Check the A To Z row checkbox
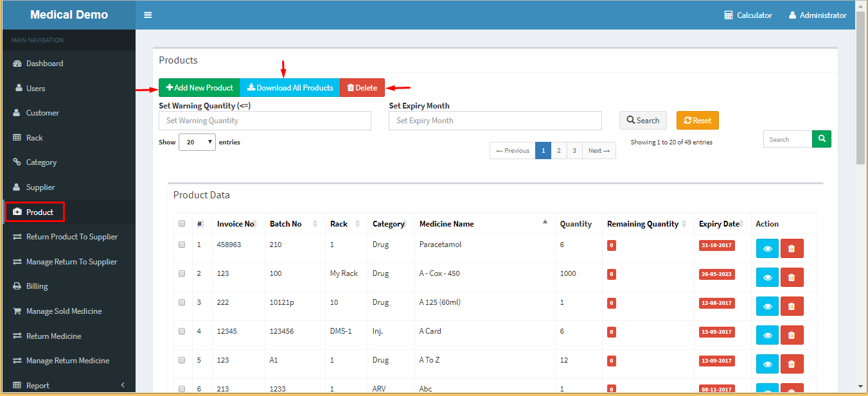868x396 pixels. (182, 360)
